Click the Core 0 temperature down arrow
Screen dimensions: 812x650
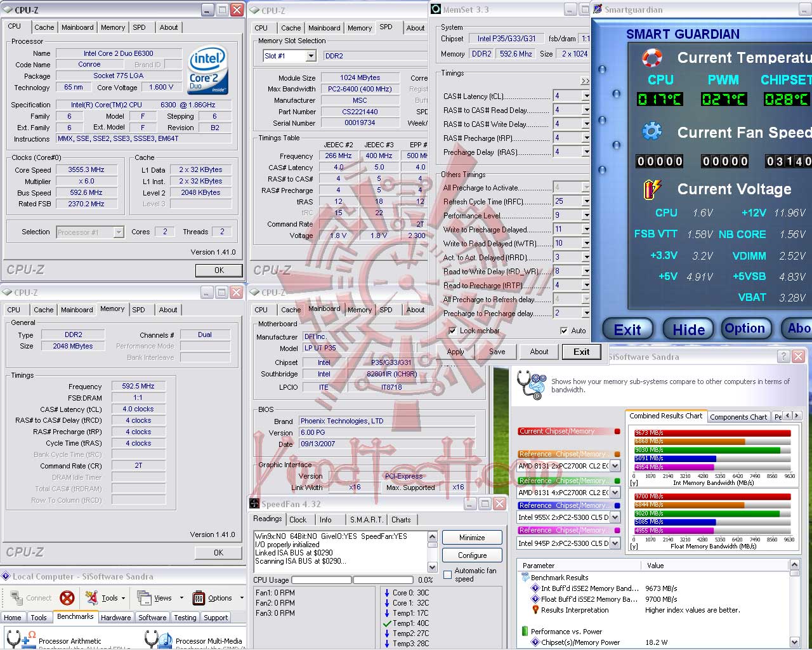tap(387, 593)
